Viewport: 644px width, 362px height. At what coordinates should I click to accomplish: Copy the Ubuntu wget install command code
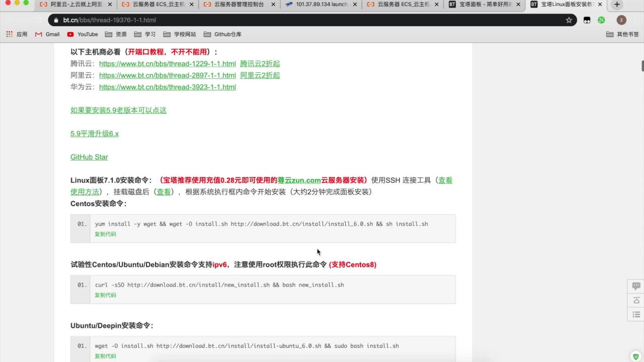click(105, 356)
